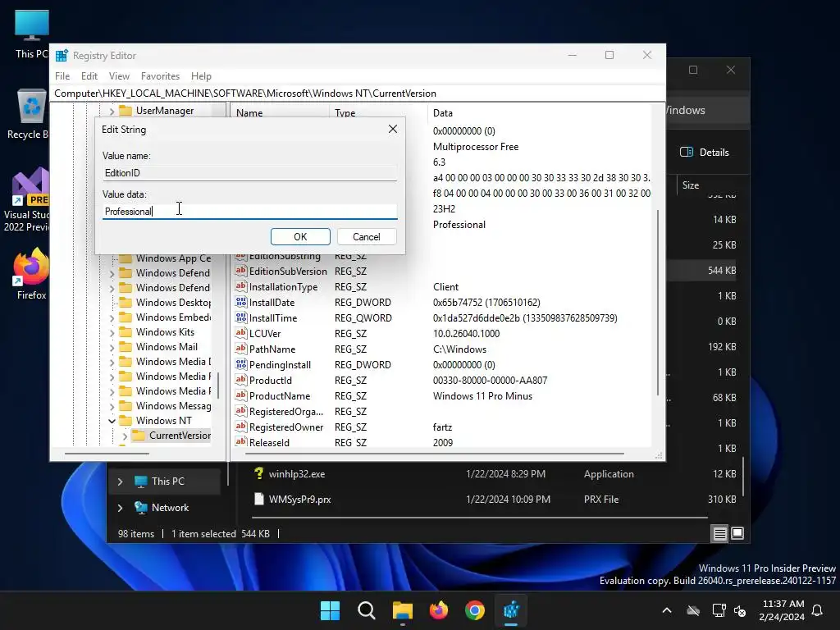Screen dimensions: 840x630
Task: Click the Value data input field
Action: pyautogui.click(x=249, y=211)
